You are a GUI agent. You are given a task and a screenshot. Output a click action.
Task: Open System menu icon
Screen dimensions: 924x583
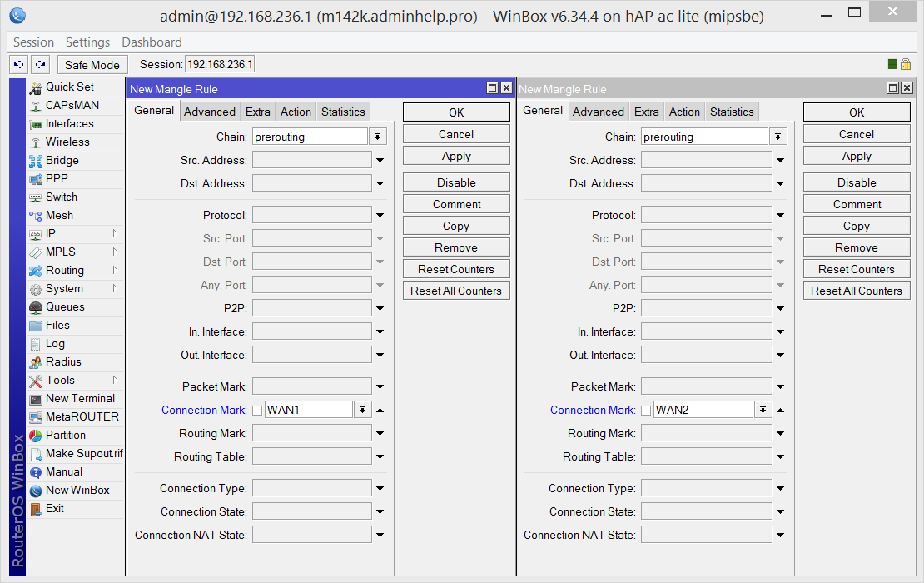[36, 289]
